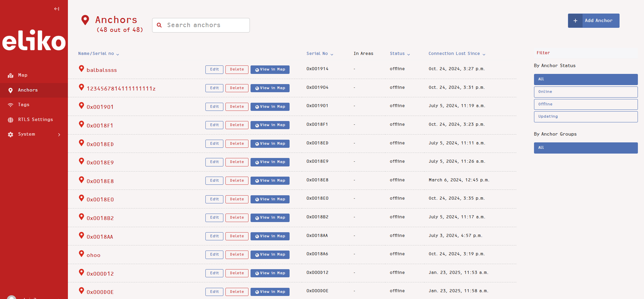This screenshot has width=644, height=299.
Task: Click the pin icon beside 0x000D0E
Action: (x=81, y=291)
